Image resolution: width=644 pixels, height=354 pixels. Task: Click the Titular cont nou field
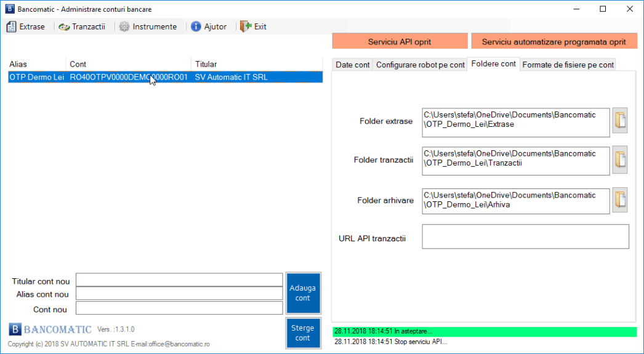coord(179,280)
